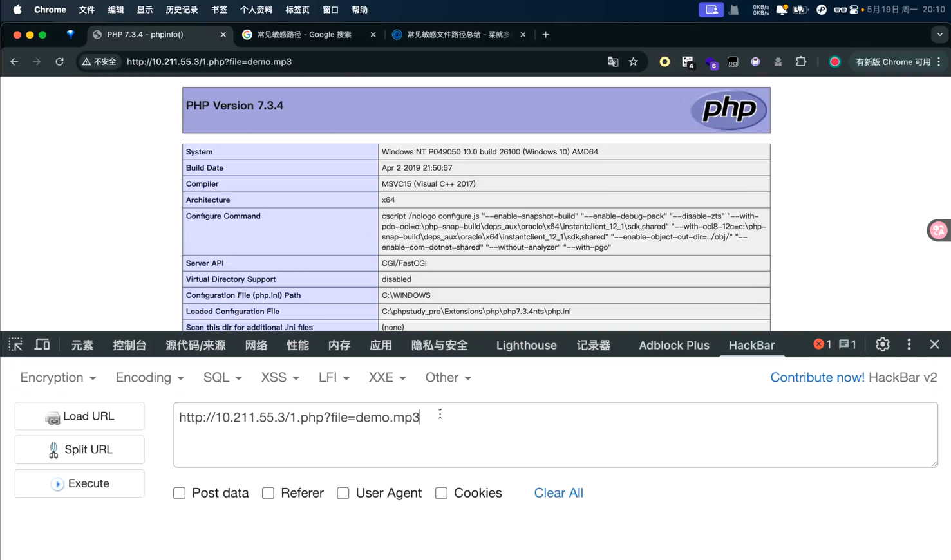
Task: Enable the Post data checkbox
Action: 180,493
